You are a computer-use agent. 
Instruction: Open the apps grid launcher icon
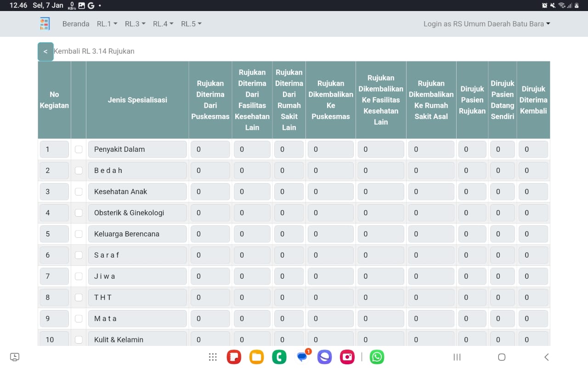213,357
